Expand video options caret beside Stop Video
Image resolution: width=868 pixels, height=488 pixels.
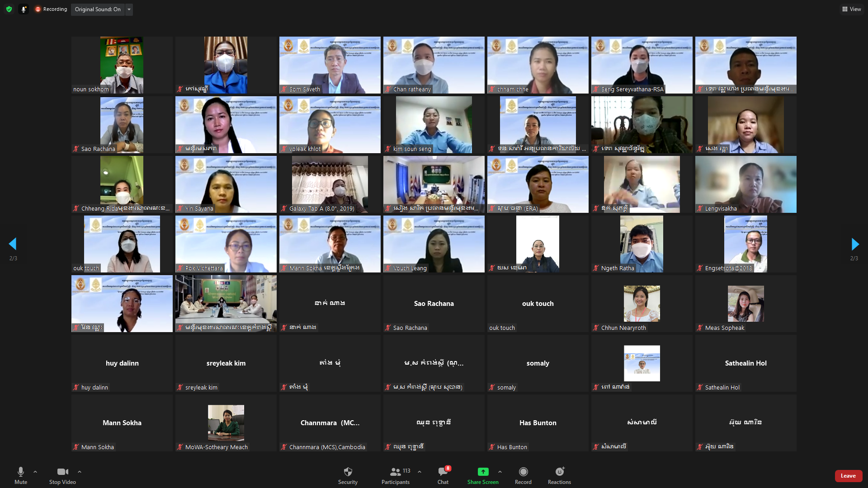80,472
